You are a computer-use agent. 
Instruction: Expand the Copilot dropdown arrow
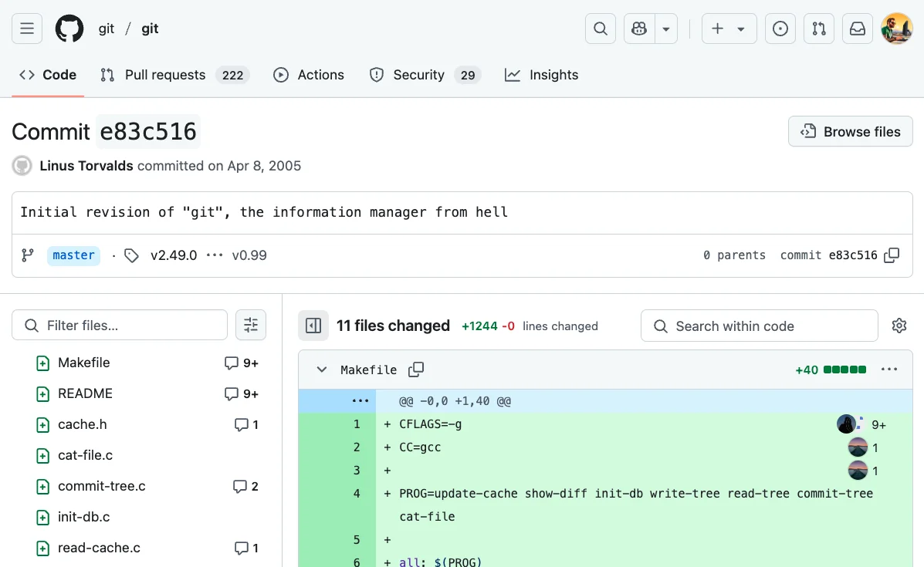point(666,29)
